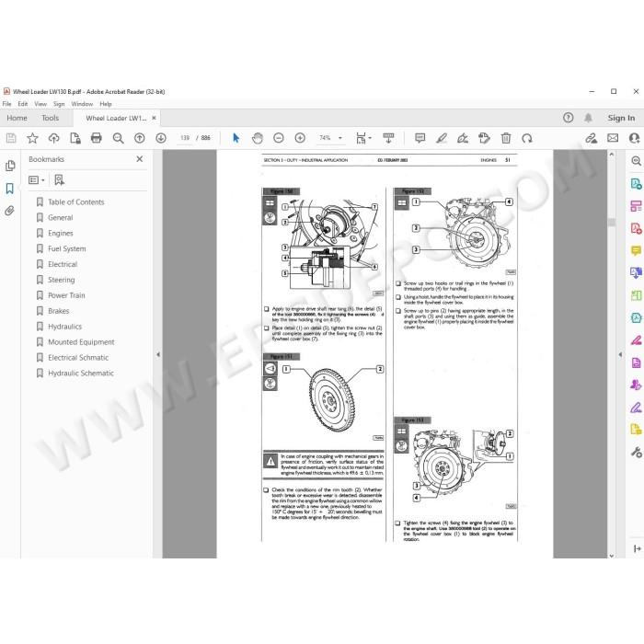
Task: Open the Sign menu
Action: (x=59, y=104)
